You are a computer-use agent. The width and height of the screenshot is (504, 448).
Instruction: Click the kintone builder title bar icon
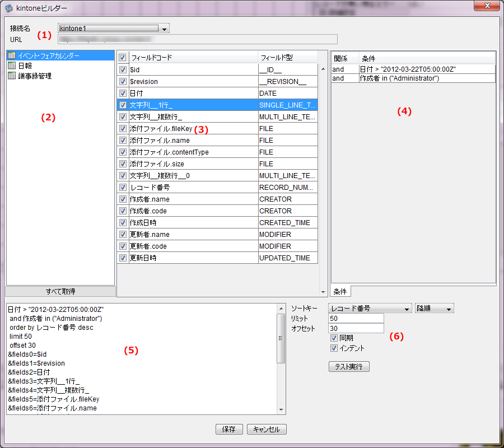click(x=9, y=8)
